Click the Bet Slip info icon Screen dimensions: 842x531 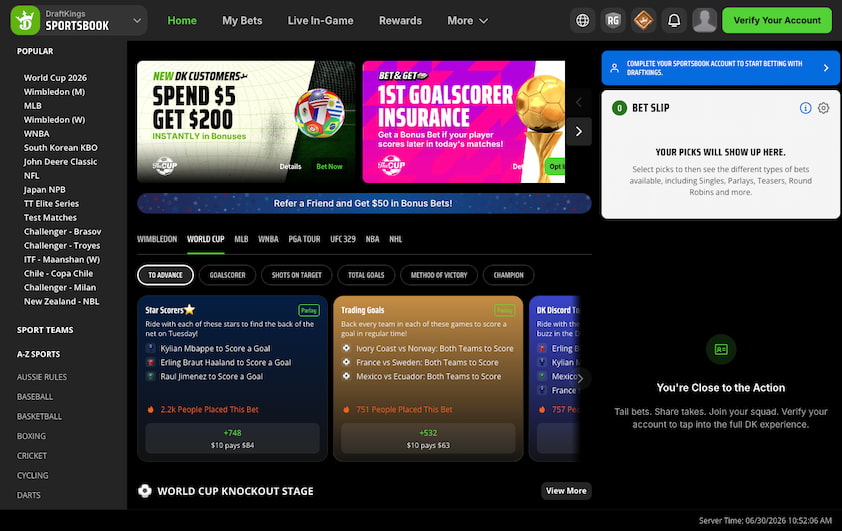(805, 108)
